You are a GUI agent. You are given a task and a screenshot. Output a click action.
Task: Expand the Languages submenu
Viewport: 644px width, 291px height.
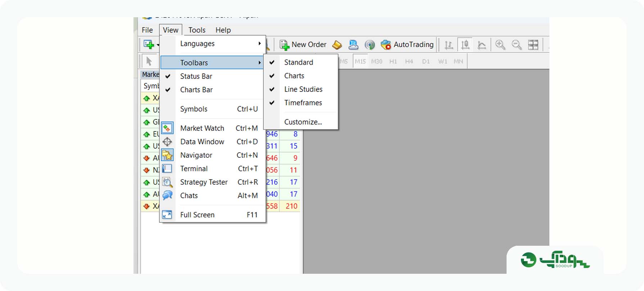(x=213, y=44)
